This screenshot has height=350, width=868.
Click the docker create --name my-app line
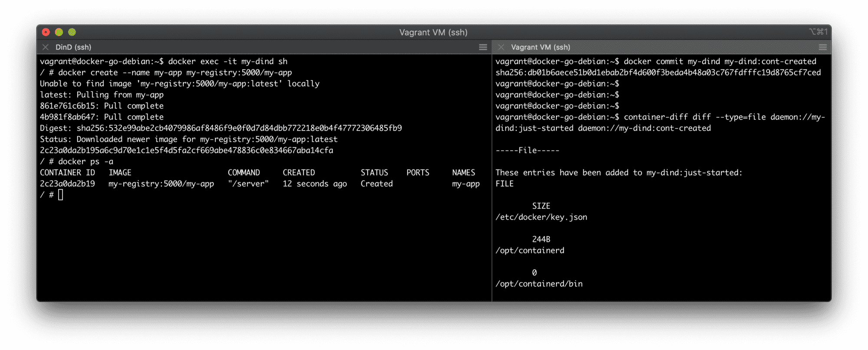point(166,72)
